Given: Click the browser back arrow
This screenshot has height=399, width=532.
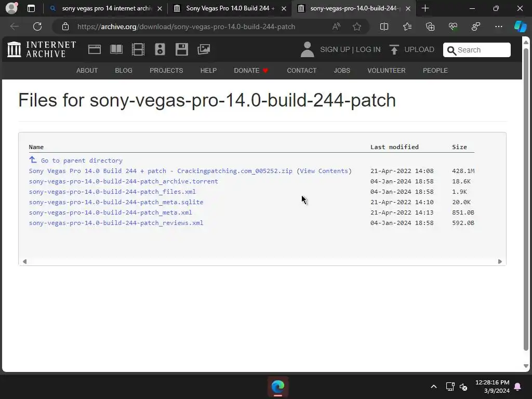Looking at the screenshot, I should (15, 26).
